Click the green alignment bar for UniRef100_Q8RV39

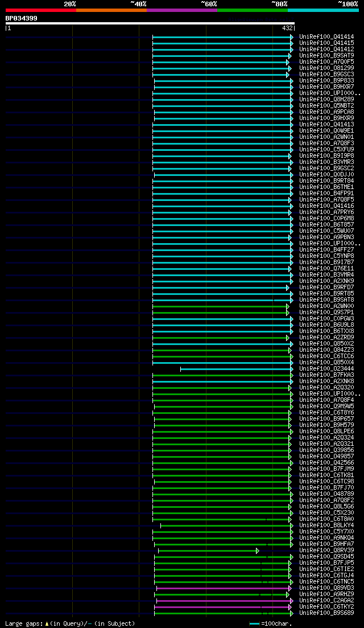(x=207, y=551)
